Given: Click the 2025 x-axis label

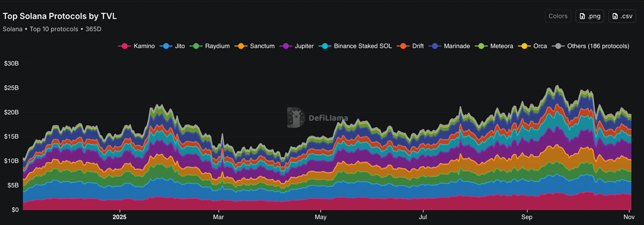Looking at the screenshot, I should click(120, 217).
